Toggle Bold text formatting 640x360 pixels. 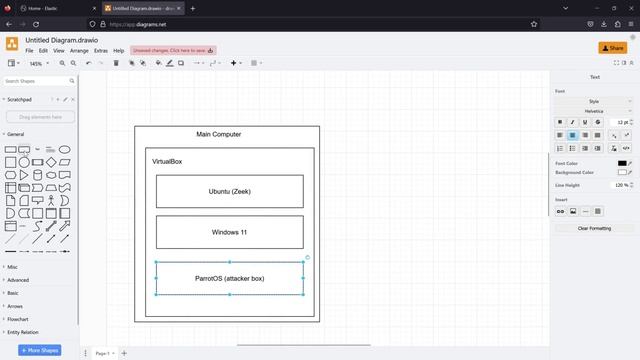tap(560, 122)
